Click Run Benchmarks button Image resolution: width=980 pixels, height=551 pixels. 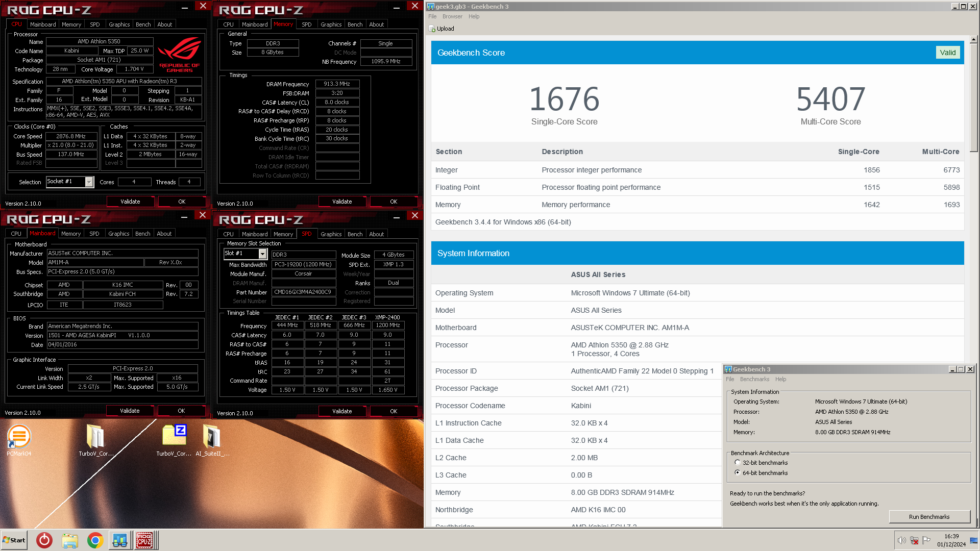[x=929, y=517]
